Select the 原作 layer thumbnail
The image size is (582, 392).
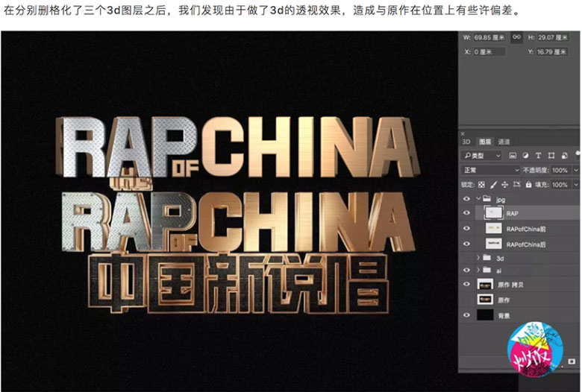[x=485, y=300]
